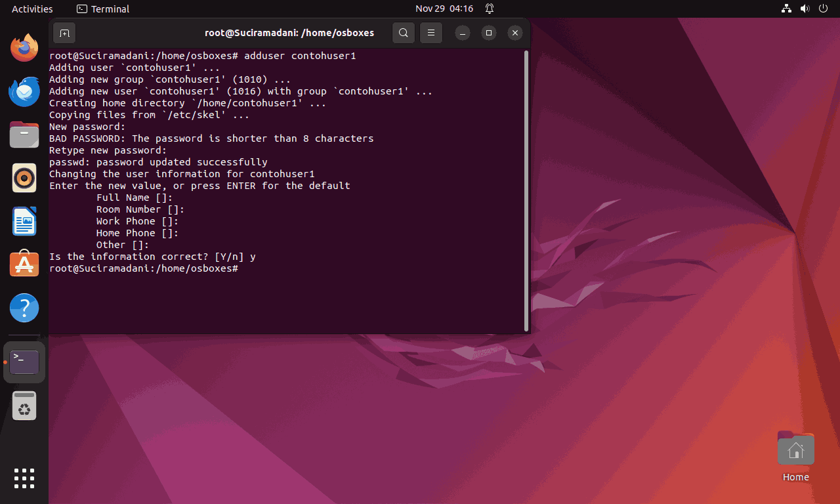Close the terminal window
Viewport: 840px width, 504px height.
tap(515, 33)
